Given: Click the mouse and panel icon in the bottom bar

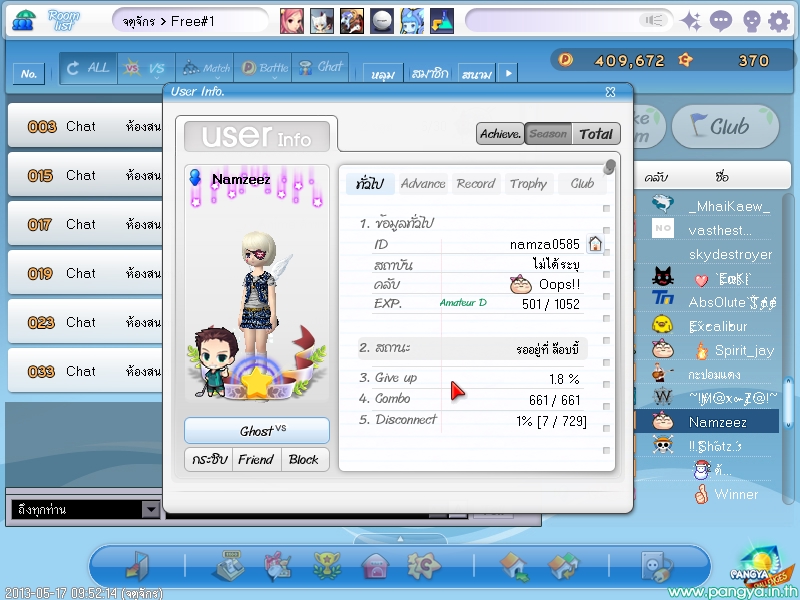Looking at the screenshot, I should pos(656,566).
